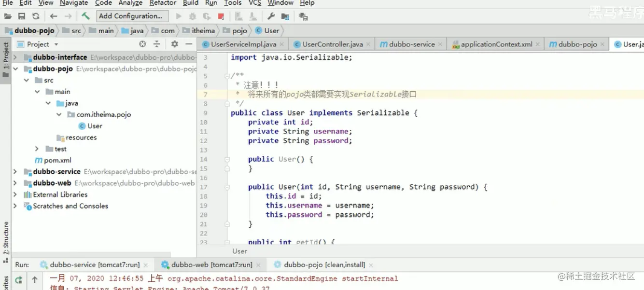Open the Refactor menu
This screenshot has height=290, width=644.
(x=163, y=3)
